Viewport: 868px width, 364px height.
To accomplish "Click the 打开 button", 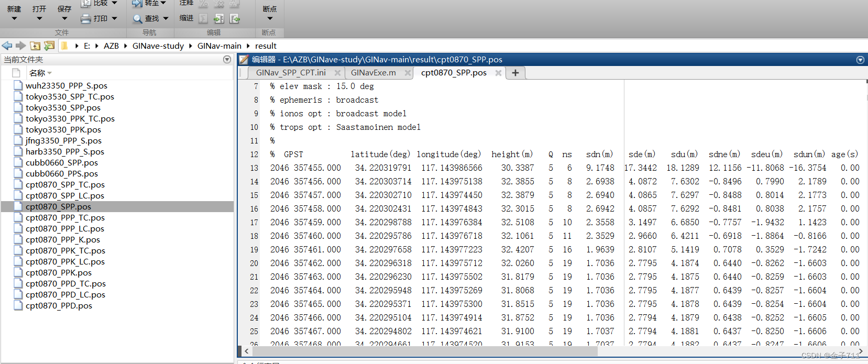I will click(x=39, y=9).
